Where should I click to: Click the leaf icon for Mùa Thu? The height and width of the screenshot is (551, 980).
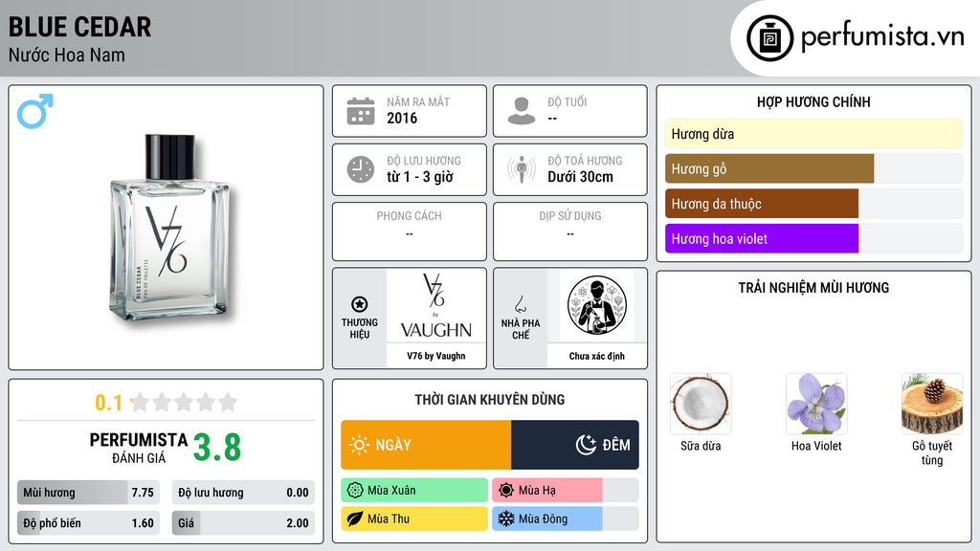[x=354, y=518]
